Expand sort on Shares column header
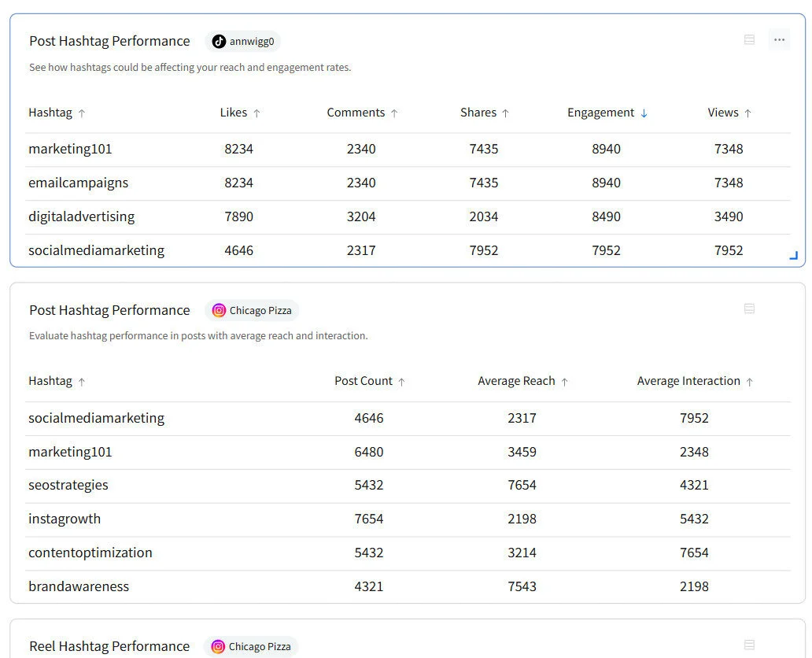The width and height of the screenshot is (812, 658). coord(507,112)
